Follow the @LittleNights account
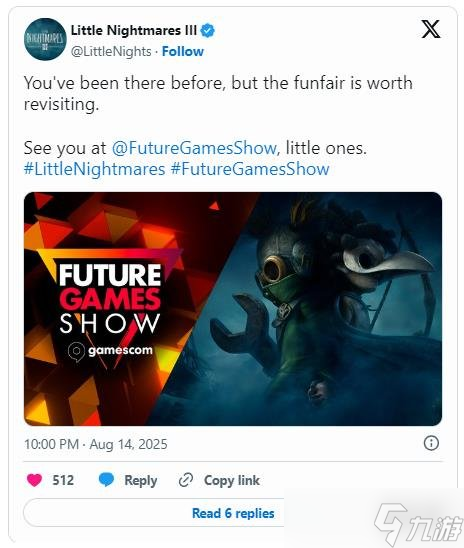 183,51
